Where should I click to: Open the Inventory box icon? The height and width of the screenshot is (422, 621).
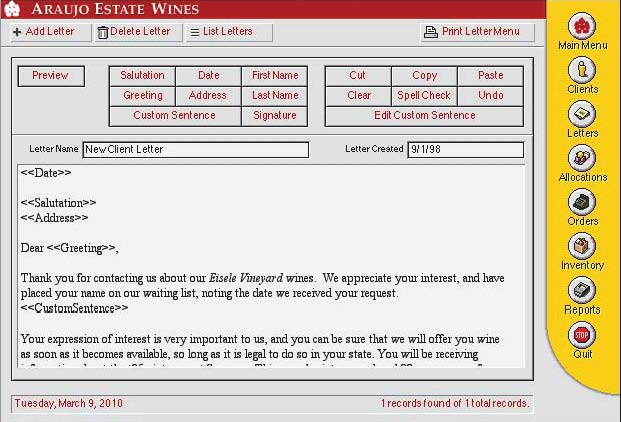[582, 246]
